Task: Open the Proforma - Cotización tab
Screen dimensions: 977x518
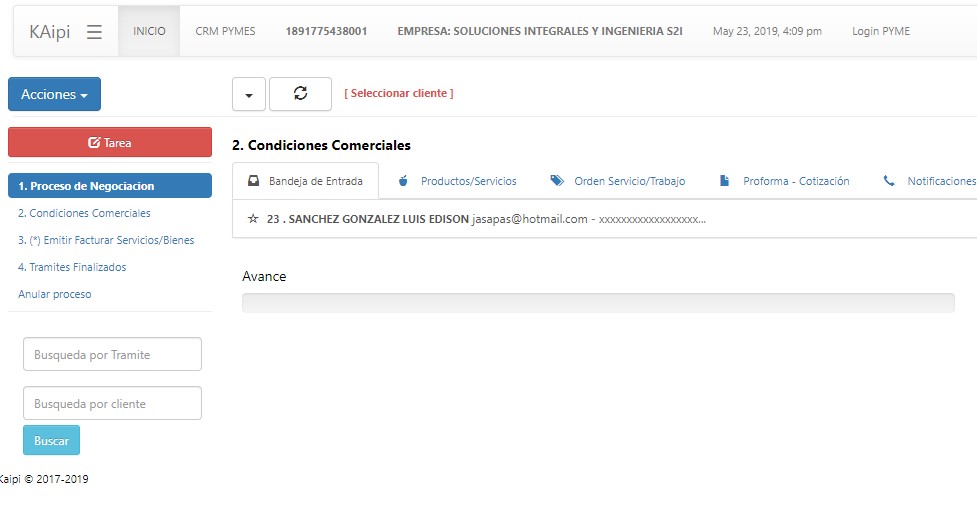Action: [784, 181]
